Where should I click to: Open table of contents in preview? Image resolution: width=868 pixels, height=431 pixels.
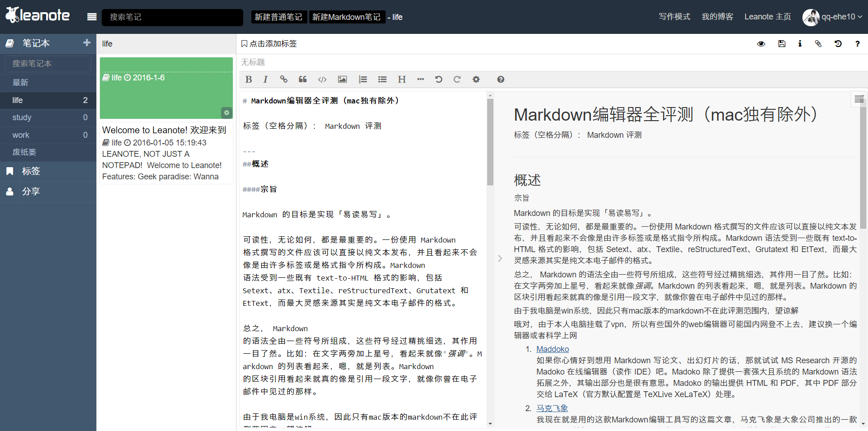pyautogui.click(x=859, y=99)
